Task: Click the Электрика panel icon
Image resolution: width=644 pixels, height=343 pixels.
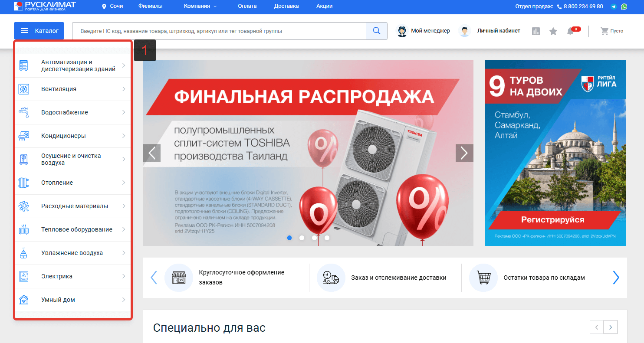Action: pos(23,276)
